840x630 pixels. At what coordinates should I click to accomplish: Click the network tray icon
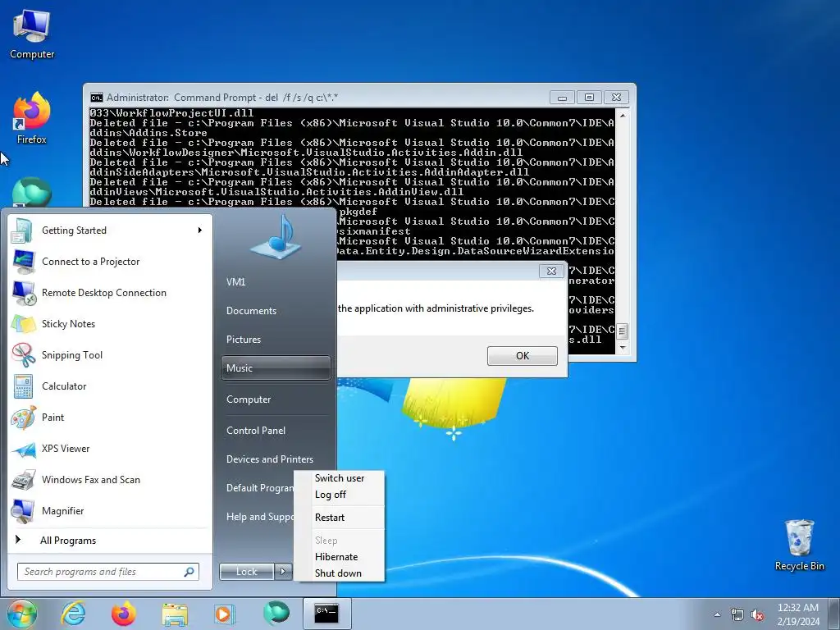pyautogui.click(x=737, y=614)
